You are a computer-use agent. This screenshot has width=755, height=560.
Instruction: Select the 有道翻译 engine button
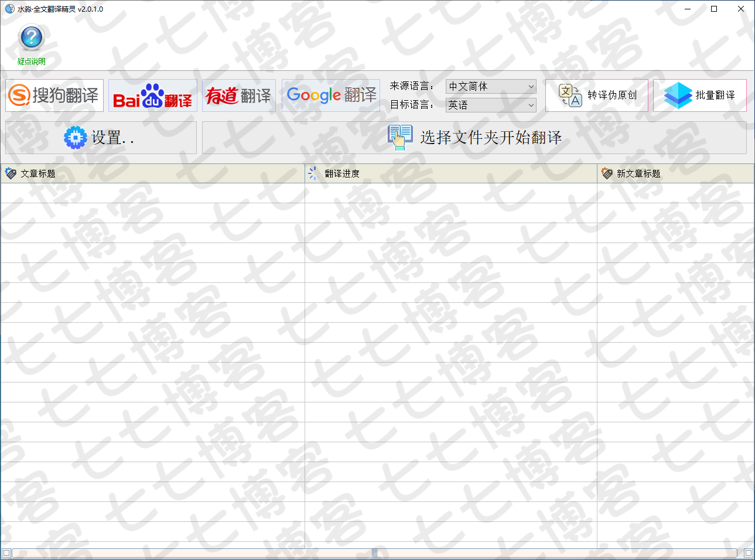[x=239, y=95]
